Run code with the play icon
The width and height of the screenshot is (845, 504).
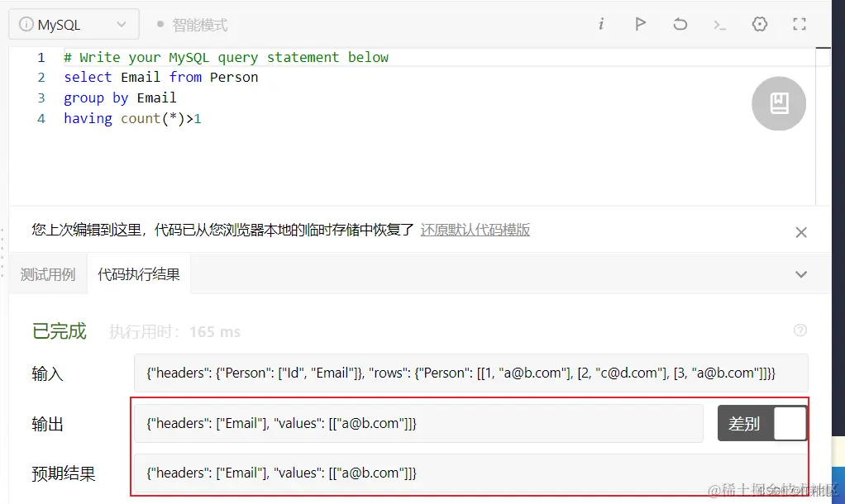click(x=640, y=24)
